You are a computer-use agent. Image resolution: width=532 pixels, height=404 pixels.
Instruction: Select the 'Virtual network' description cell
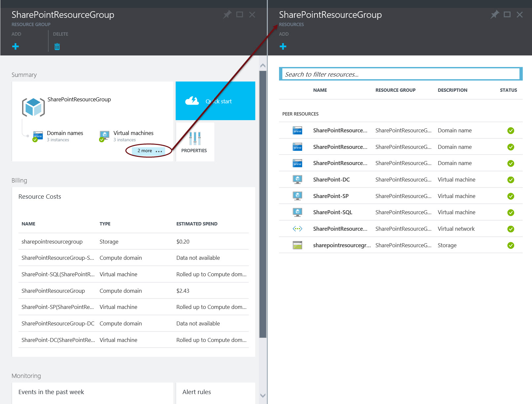[456, 229]
